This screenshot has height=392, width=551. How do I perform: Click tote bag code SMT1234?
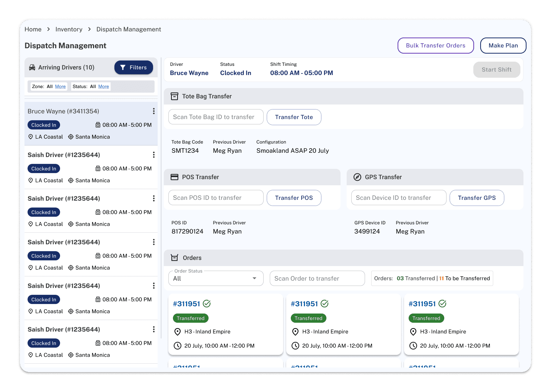(x=185, y=150)
